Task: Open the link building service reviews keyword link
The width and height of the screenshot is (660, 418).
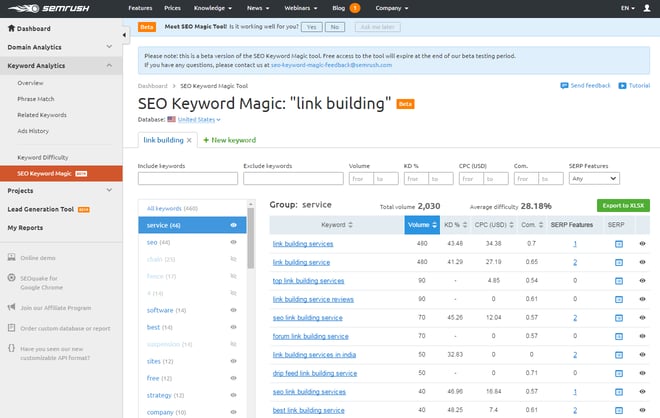Action: [313, 299]
